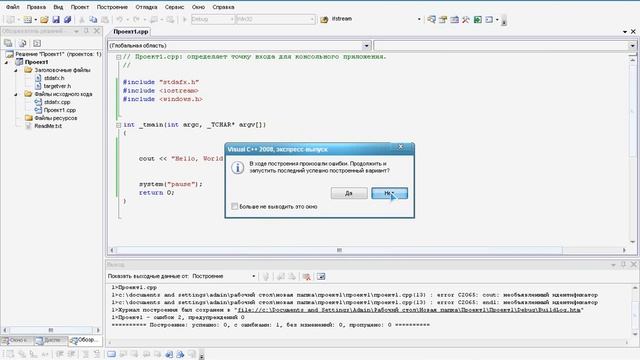Click the Start Debugging play icon
This screenshot has height=360, width=640.
[184, 19]
